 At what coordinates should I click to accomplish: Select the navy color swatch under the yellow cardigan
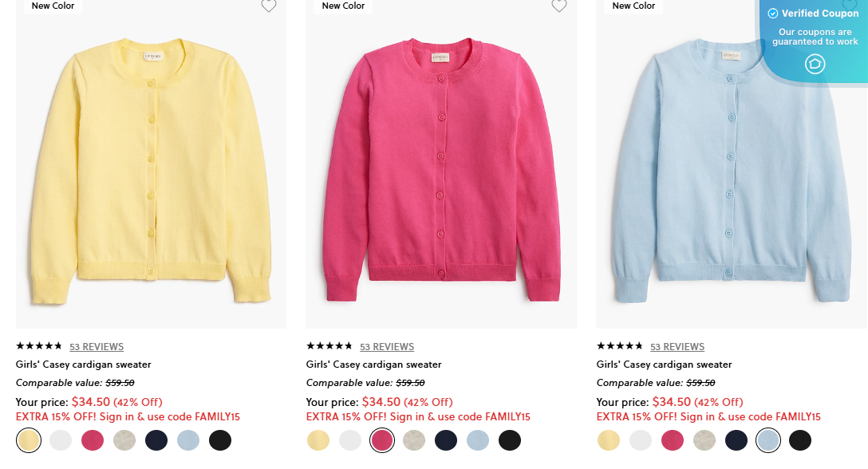[x=156, y=440]
